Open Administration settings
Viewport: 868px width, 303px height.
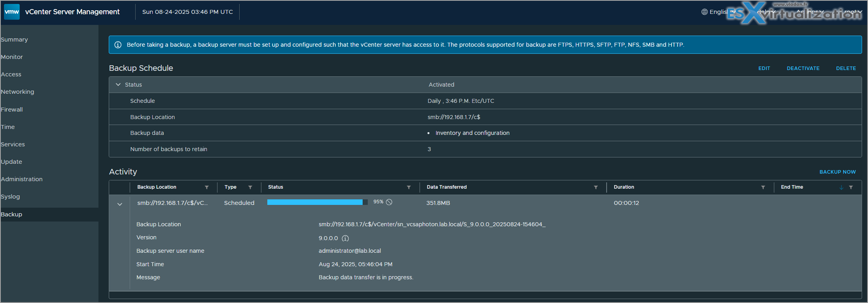coord(22,179)
